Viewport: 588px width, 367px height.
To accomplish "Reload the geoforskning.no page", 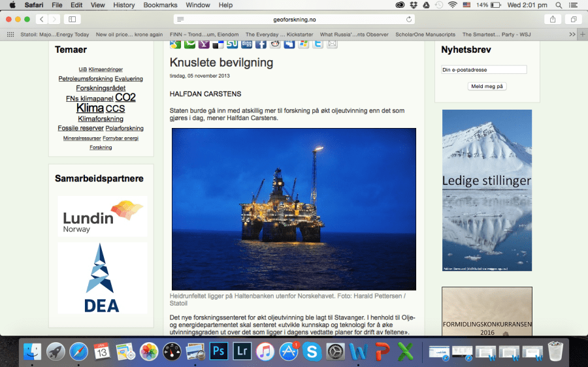I will point(409,19).
